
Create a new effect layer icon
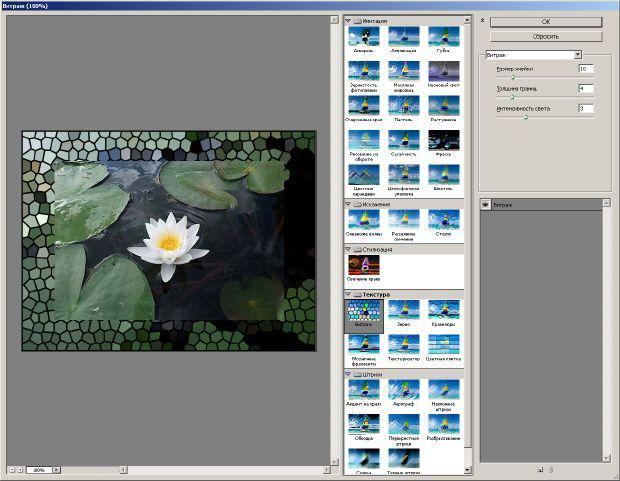click(x=540, y=468)
